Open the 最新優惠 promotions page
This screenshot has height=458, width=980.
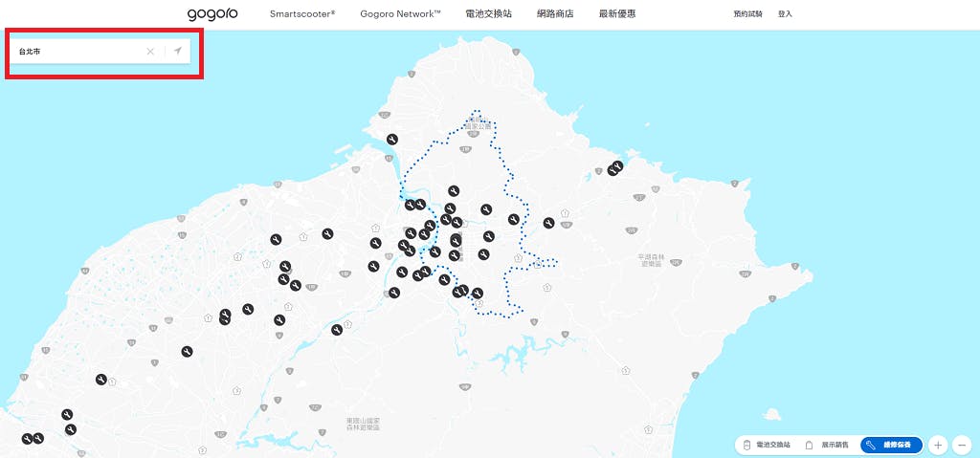pyautogui.click(x=617, y=13)
